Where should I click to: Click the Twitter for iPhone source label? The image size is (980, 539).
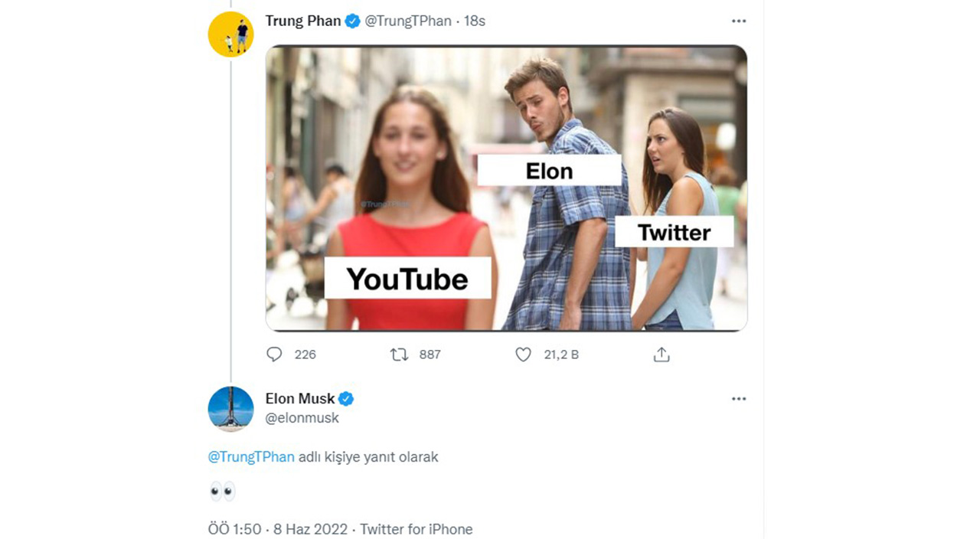click(x=416, y=529)
